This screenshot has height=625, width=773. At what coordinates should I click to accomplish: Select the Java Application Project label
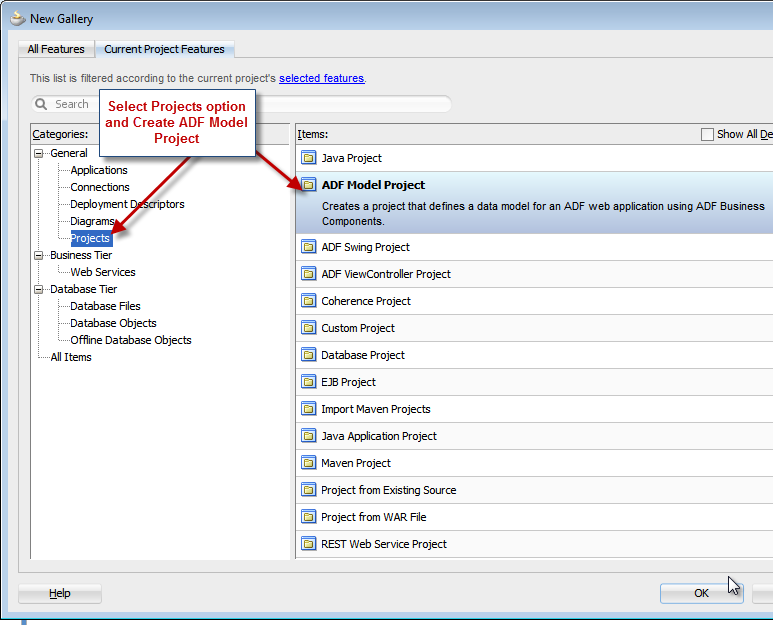click(x=379, y=436)
